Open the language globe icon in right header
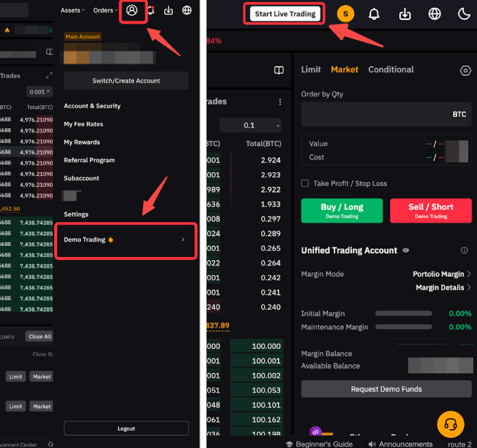 (435, 14)
